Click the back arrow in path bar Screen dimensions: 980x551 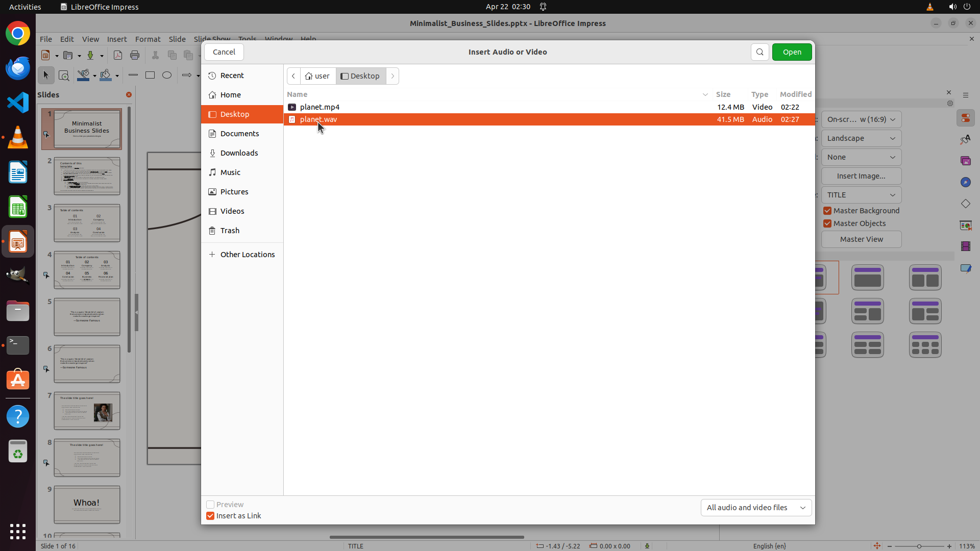[x=293, y=76]
